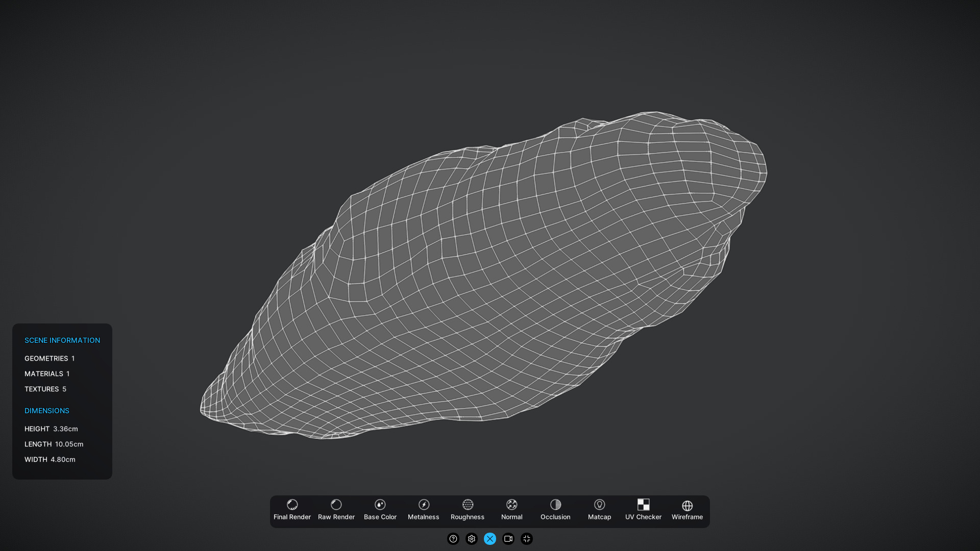Select the Raw Render mode
This screenshot has height=551, width=980.
pos(336,511)
